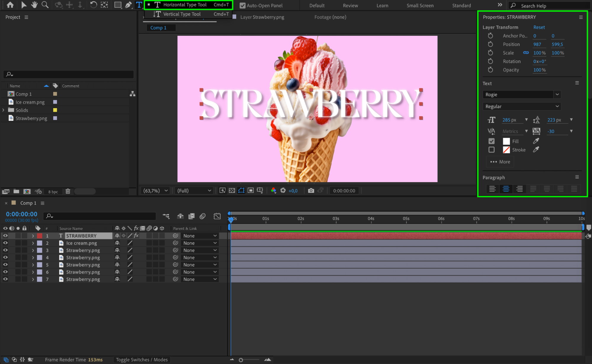Viewport: 592px width, 364px height.
Task: Expand the Solids folder in the Project panel
Action: pyautogui.click(x=3, y=110)
